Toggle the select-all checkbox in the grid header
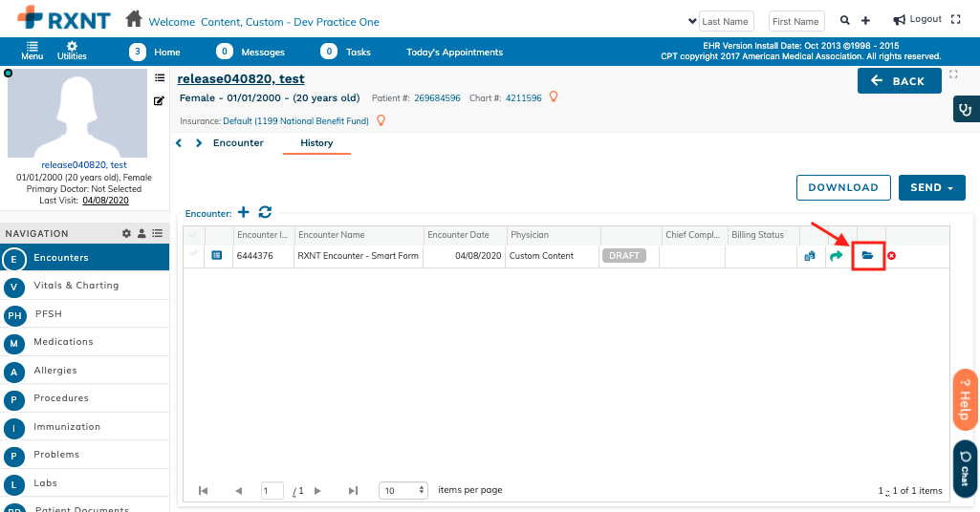 pos(194,235)
